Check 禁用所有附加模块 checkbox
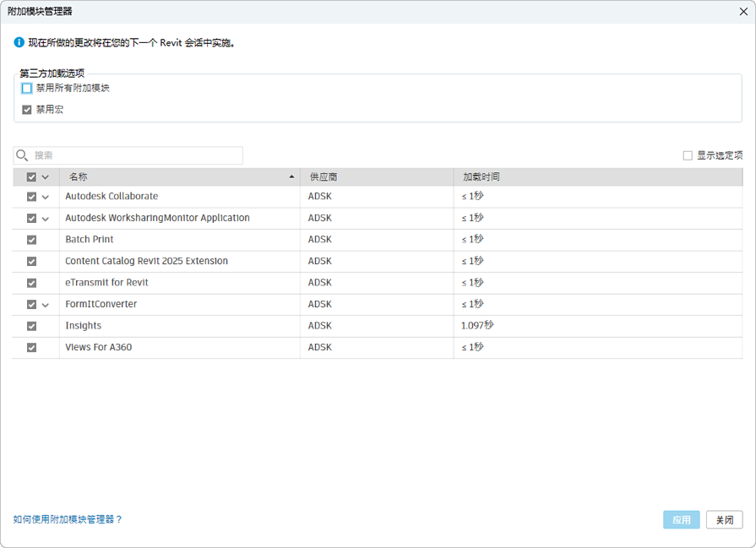 pos(27,88)
